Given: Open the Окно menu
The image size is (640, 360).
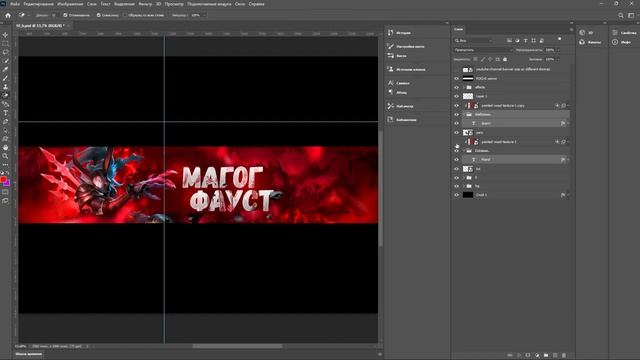Looking at the screenshot, I should click(x=240, y=4).
